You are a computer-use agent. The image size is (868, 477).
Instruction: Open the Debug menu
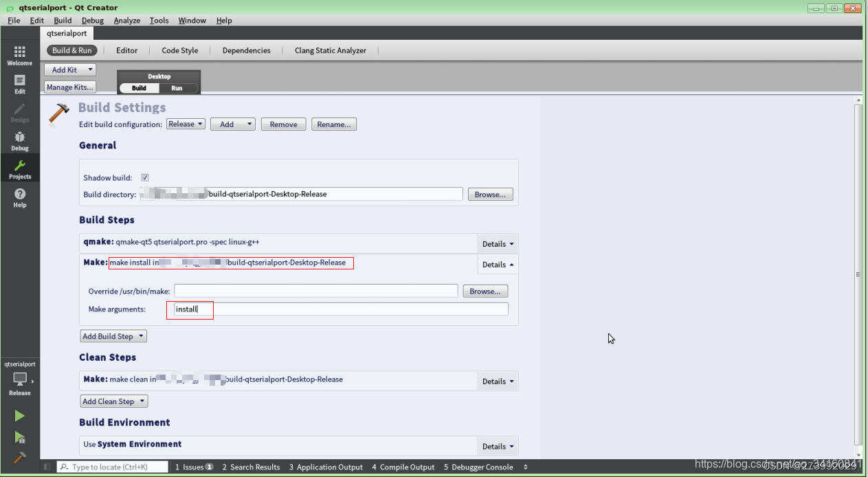click(93, 21)
